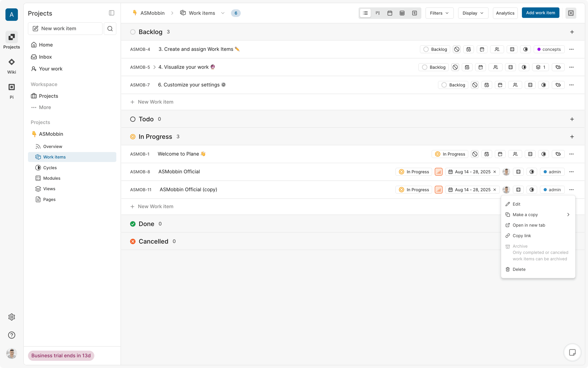Toggle the right side panel icon
588x368 pixels.
point(571,13)
